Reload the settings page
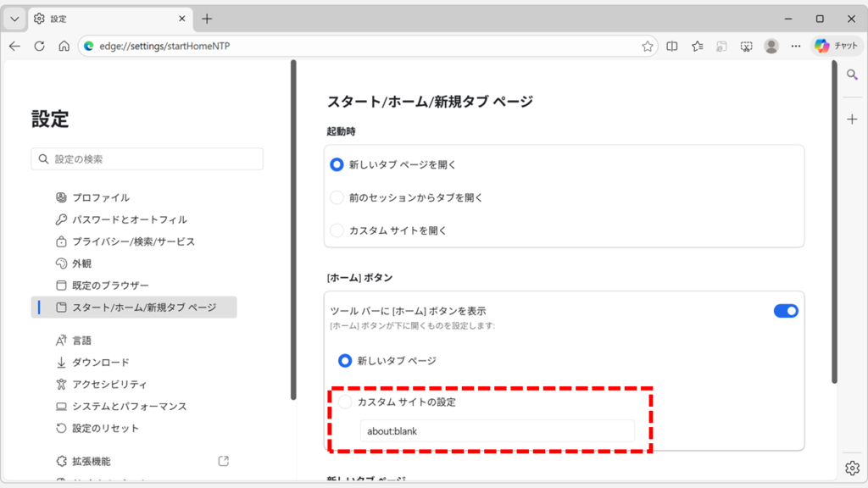Viewport: 868px width, 488px height. pos(39,46)
